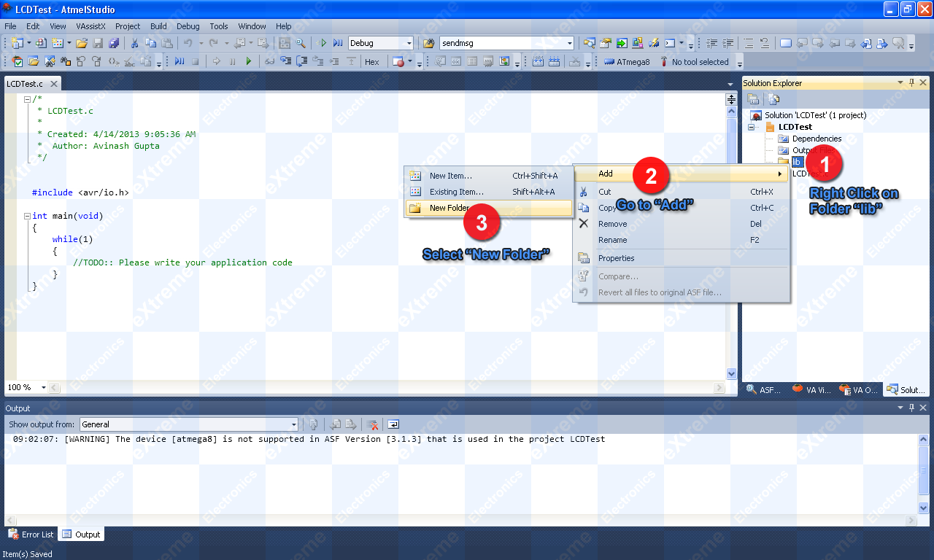Switch to the ASF... tab in right panel
Image resolution: width=934 pixels, height=560 pixels.
point(764,390)
